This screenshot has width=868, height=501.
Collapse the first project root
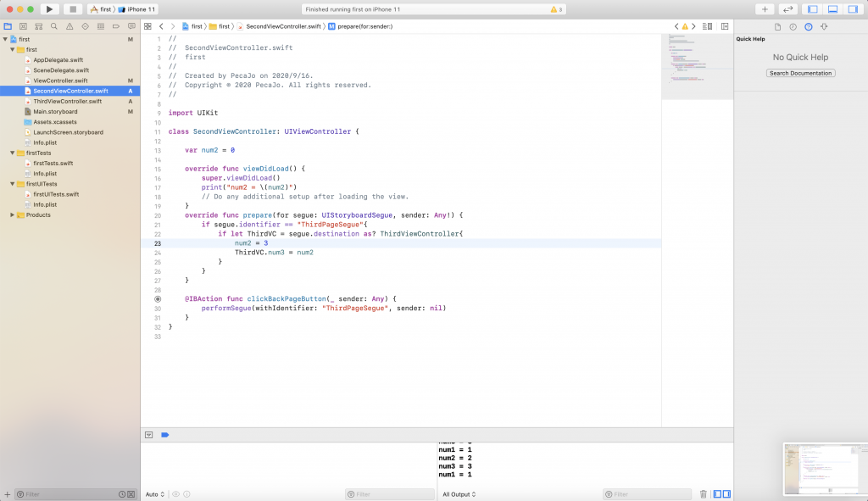coord(5,39)
